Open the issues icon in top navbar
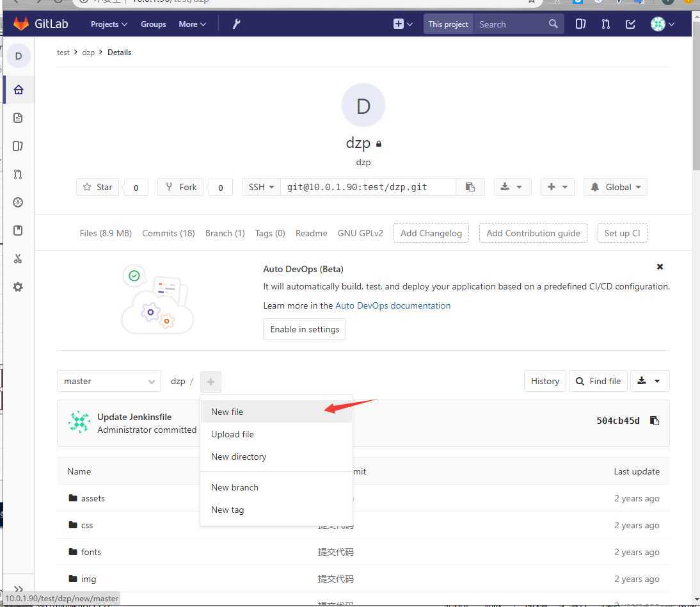 580,24
